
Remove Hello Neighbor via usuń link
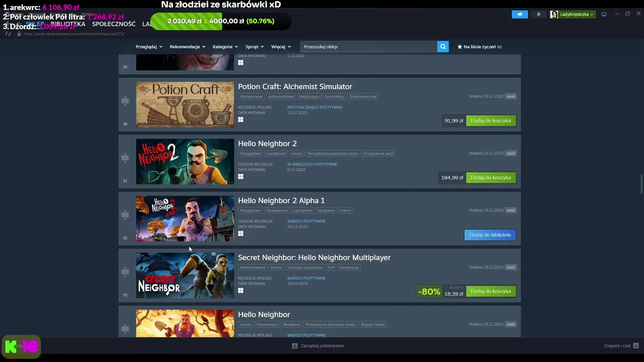pyautogui.click(x=511, y=324)
